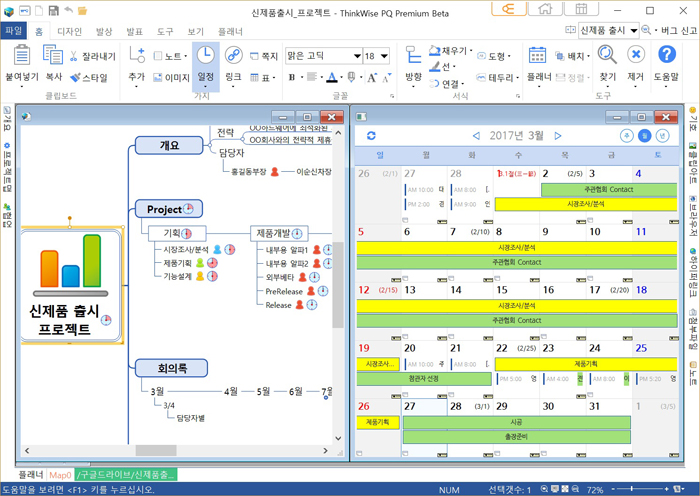Switch calendar to monthly view (월)

tap(644, 135)
